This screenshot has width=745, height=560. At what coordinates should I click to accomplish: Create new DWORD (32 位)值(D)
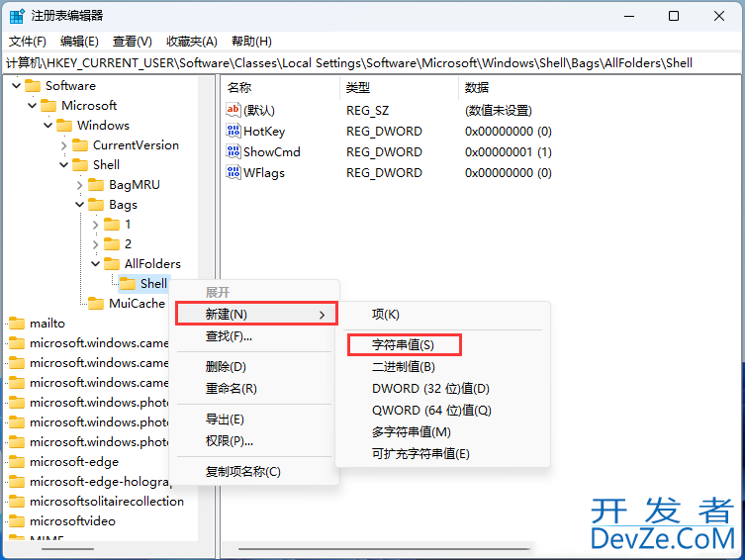coord(443,389)
